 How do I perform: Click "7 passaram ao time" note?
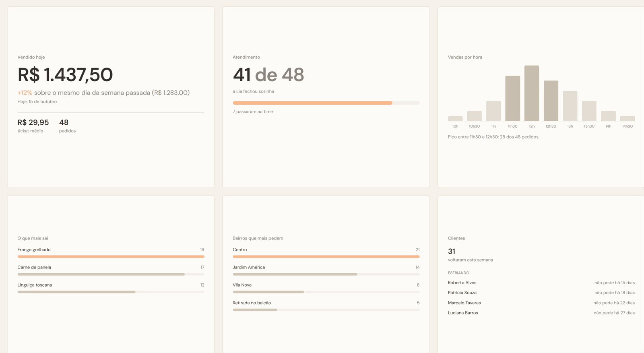point(253,111)
